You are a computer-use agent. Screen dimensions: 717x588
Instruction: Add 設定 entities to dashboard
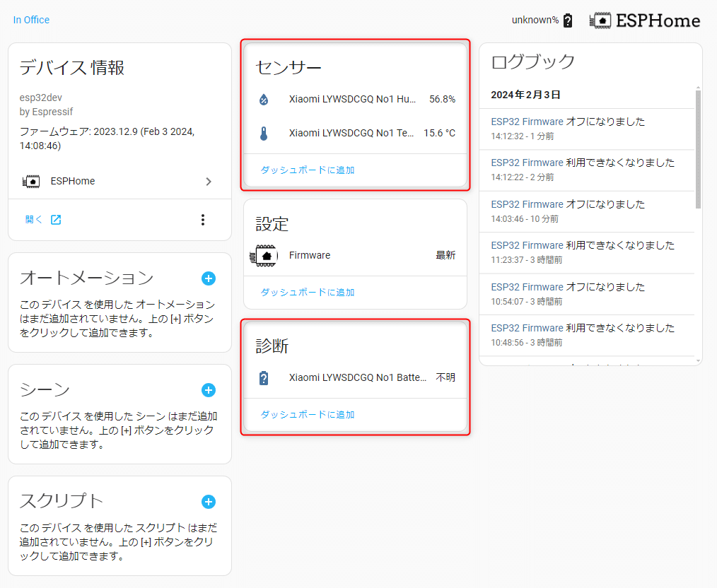pos(308,293)
